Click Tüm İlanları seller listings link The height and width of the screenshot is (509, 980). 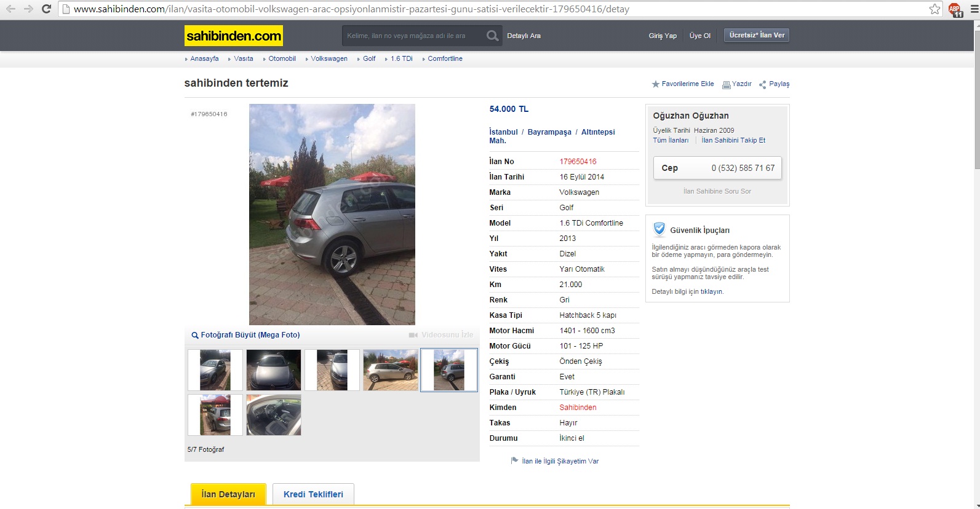[x=671, y=140]
